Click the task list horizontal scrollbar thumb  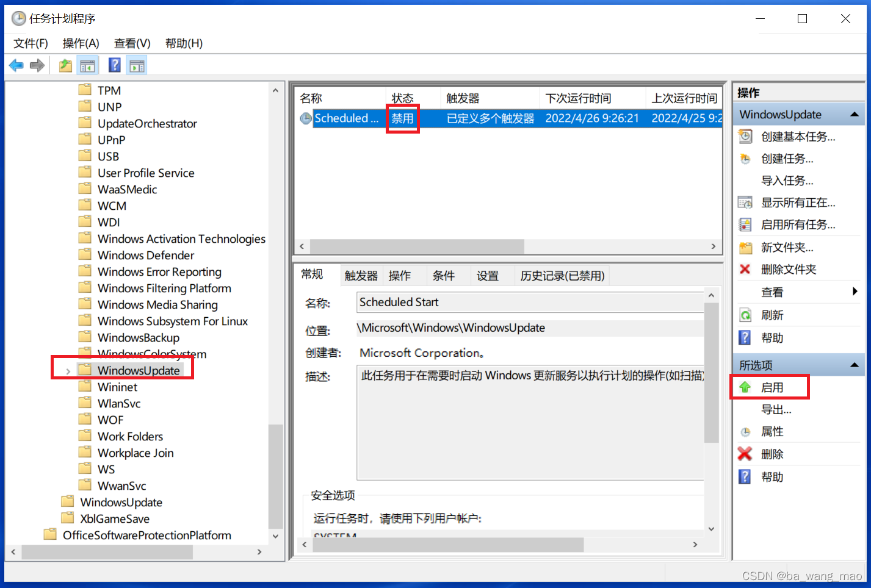coord(417,246)
